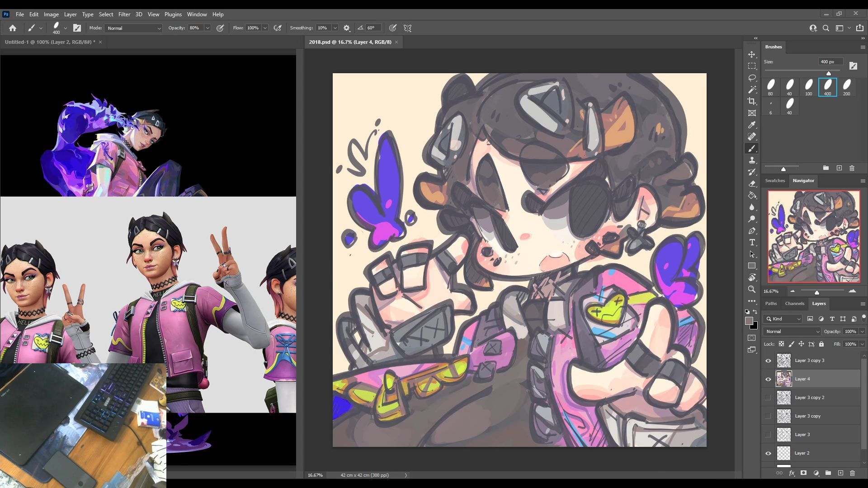Toggle symmetry paint butterfly icon
Screen dimensions: 868x488
(407, 28)
